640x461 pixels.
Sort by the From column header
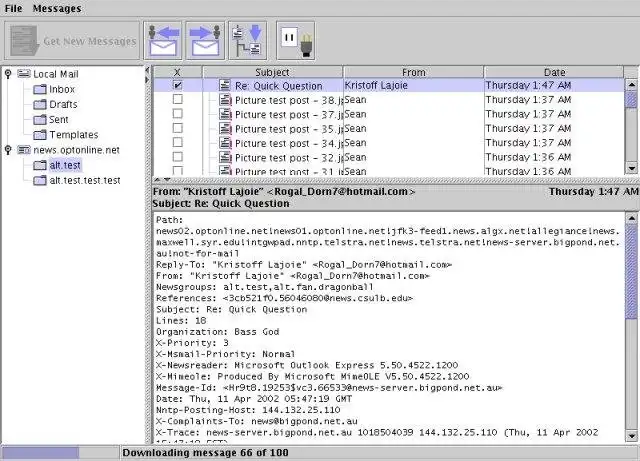[413, 72]
